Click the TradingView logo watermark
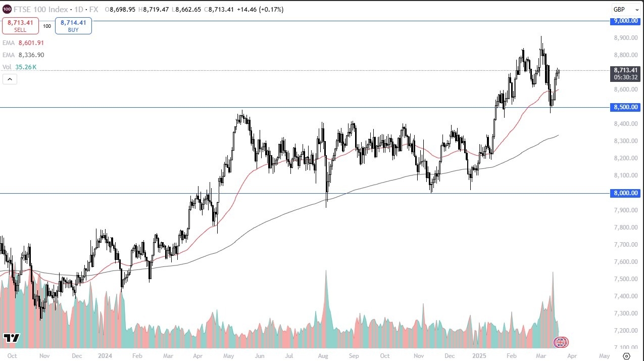The image size is (644, 361). click(x=11, y=338)
